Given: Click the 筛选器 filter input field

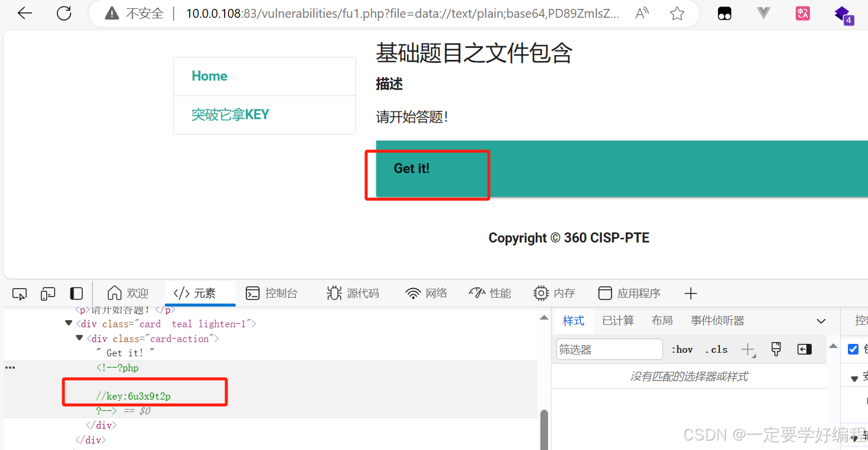Looking at the screenshot, I should (x=609, y=349).
